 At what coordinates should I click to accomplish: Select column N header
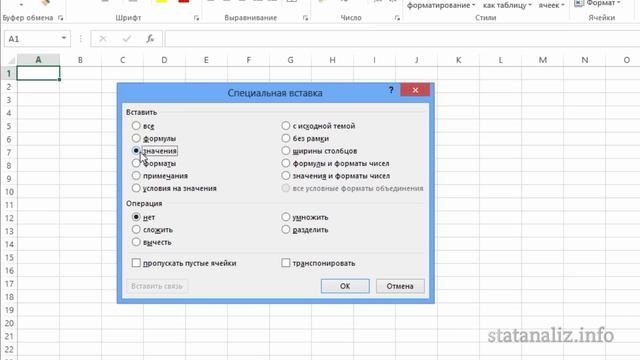click(x=585, y=60)
